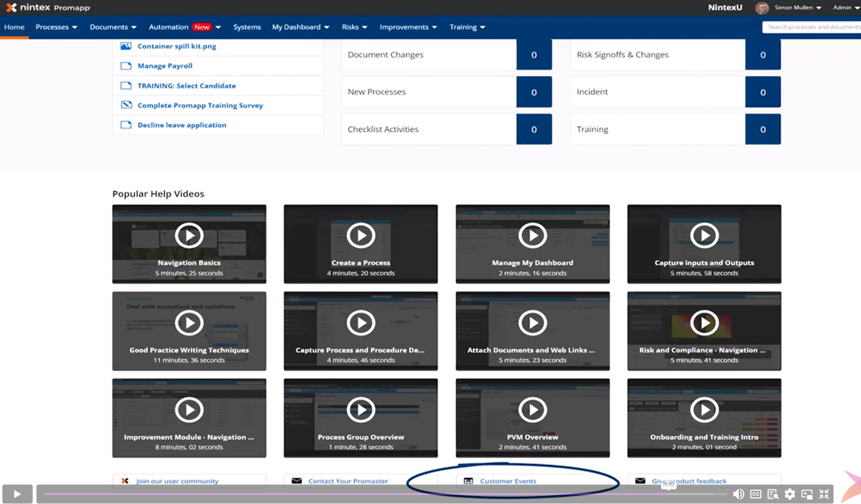Viewport: 861px width, 504px height.
Task: Open Complete Promapp Training Survey link
Action: 200,105
